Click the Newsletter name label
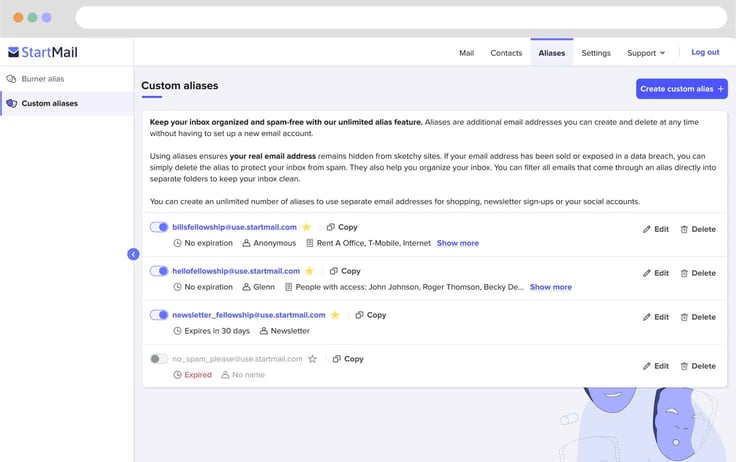 (x=290, y=331)
